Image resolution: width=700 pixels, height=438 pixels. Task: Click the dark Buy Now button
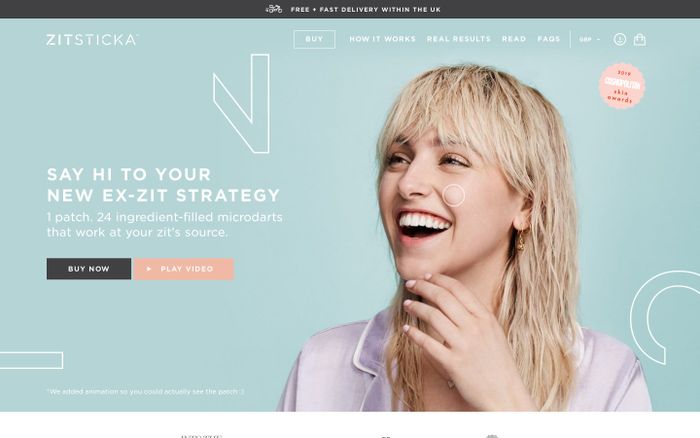[x=89, y=269]
